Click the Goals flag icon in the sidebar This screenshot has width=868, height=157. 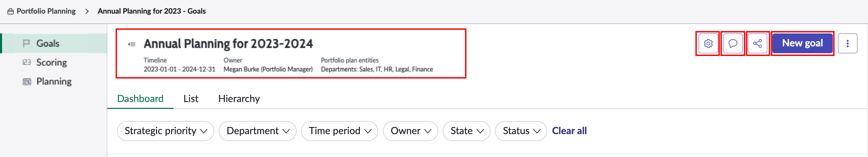click(26, 43)
